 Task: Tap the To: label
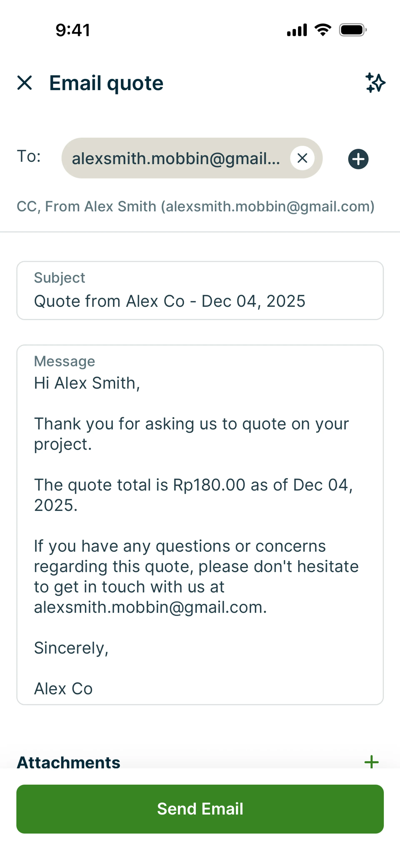click(29, 156)
